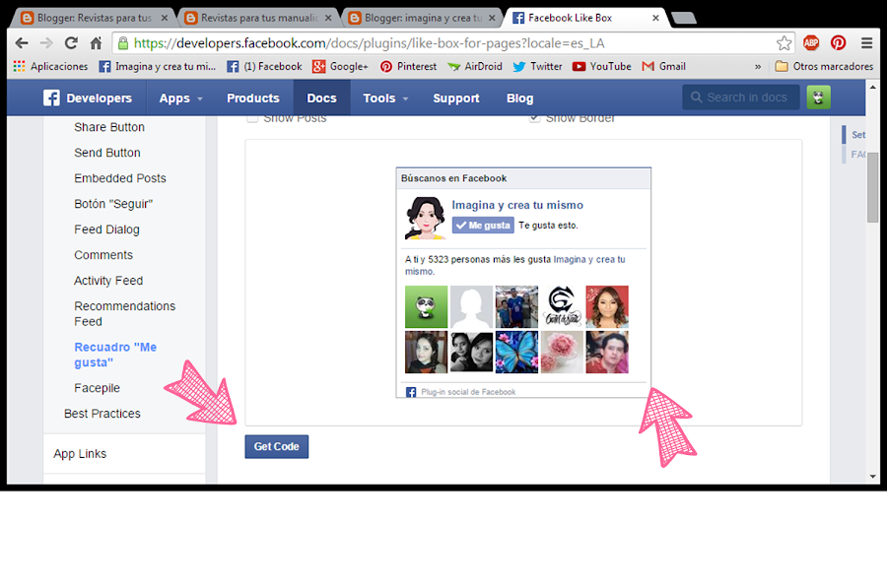
Task: Open the Gmail bookmark
Action: [664, 67]
